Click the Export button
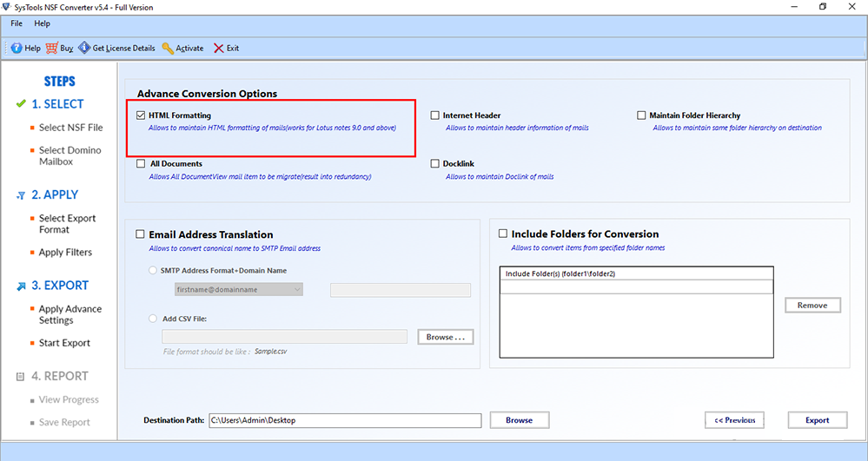 click(x=817, y=420)
